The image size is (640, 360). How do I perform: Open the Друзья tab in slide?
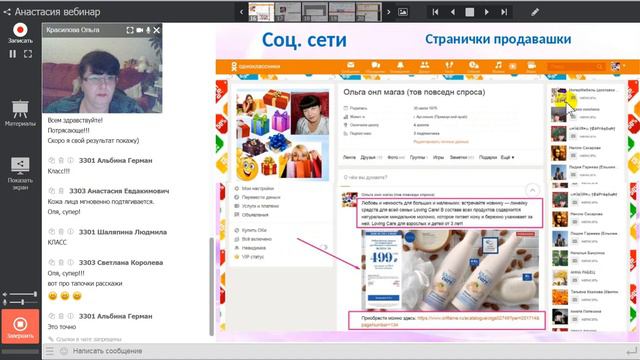pos(368,157)
